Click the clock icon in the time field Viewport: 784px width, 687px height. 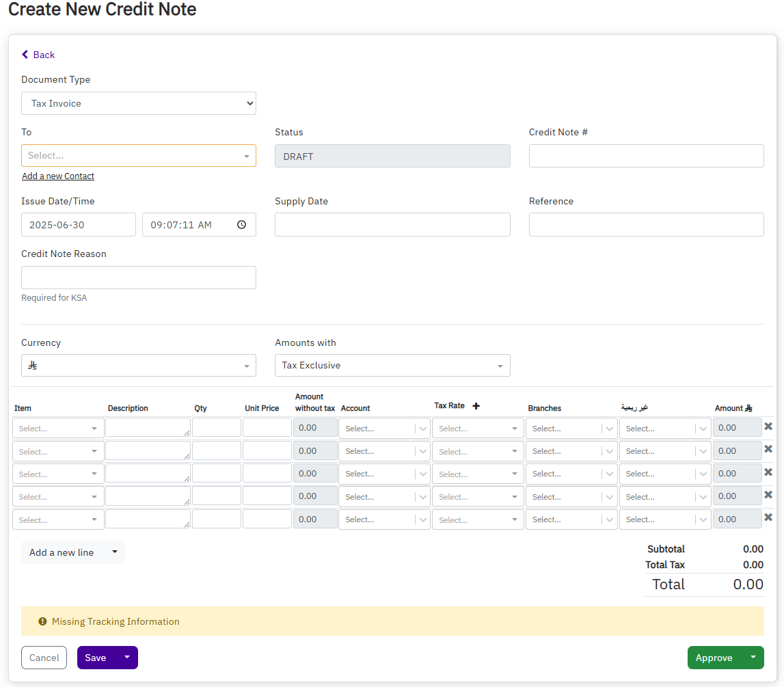click(241, 224)
